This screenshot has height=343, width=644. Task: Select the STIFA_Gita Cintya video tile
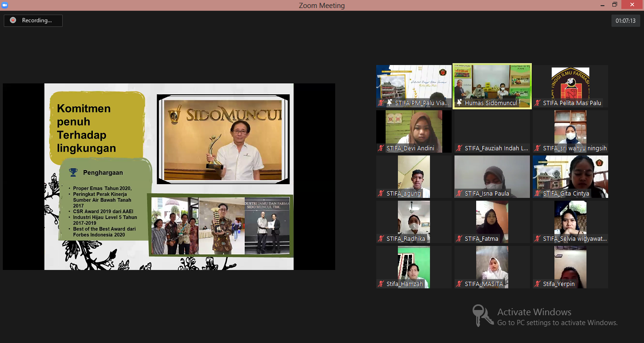570,177
